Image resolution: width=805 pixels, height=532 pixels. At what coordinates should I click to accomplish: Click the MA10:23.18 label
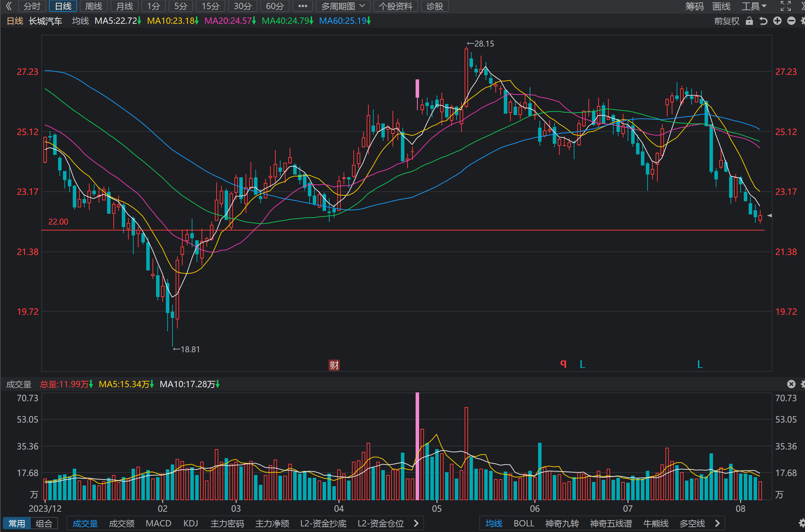(x=173, y=21)
